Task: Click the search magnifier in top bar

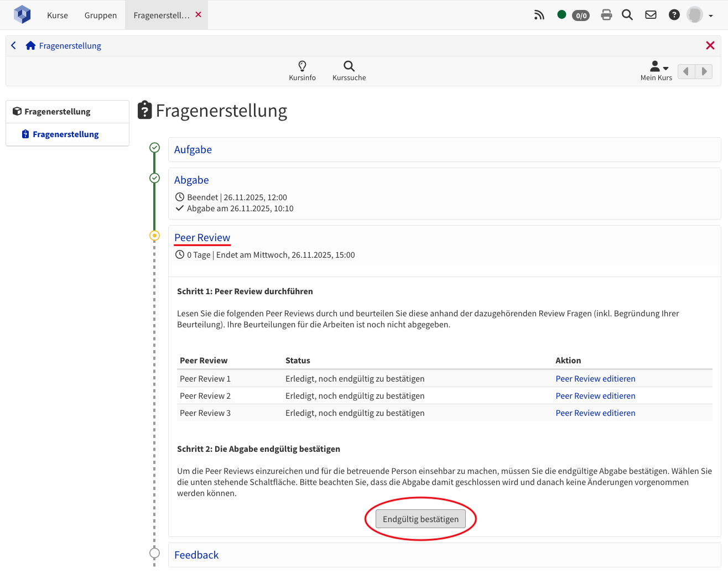Action: [627, 15]
